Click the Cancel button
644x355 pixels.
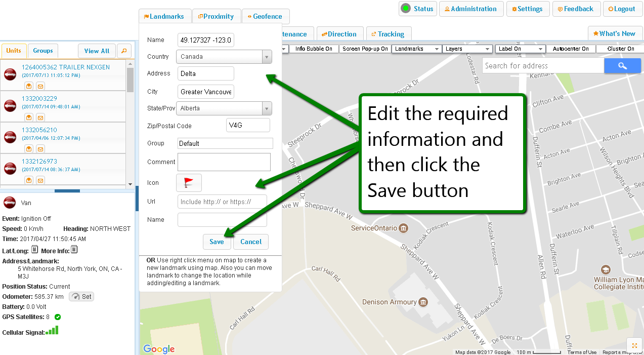[x=251, y=242]
